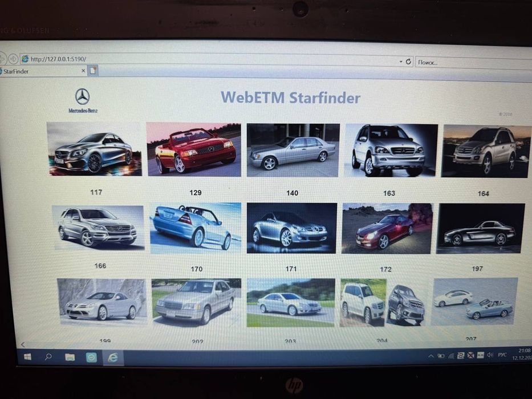Click the 129 label text

tap(196, 193)
